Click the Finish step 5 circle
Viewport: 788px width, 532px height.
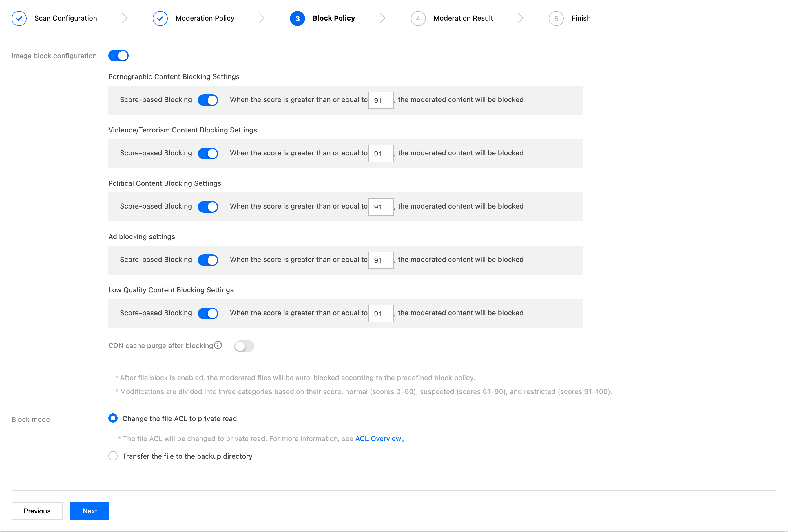(x=556, y=18)
